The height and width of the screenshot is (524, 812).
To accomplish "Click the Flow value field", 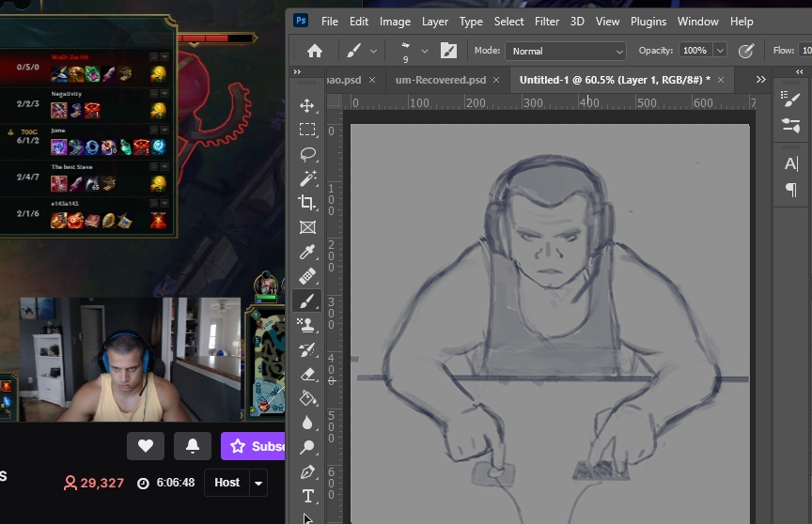I will coord(805,51).
